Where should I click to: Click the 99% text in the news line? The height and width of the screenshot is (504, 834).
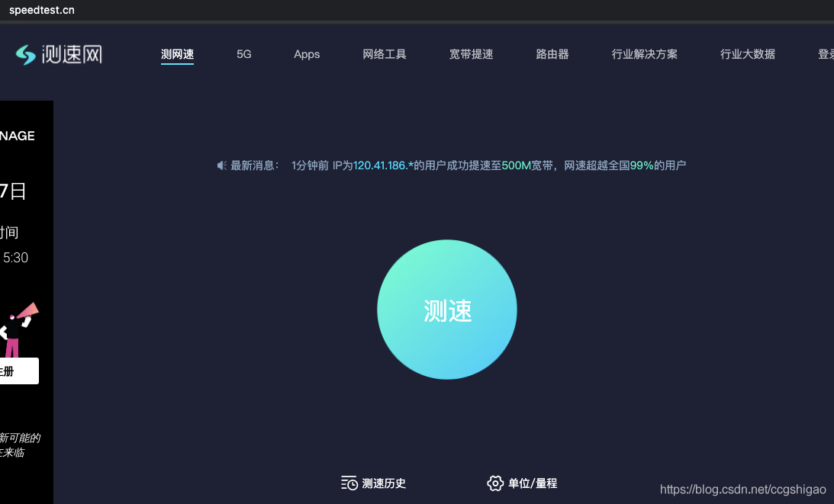(642, 165)
